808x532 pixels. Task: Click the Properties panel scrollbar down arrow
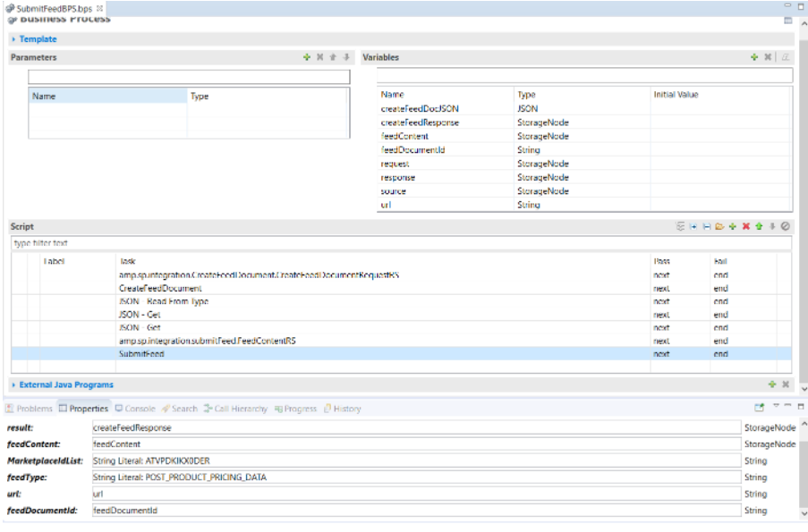point(804,514)
